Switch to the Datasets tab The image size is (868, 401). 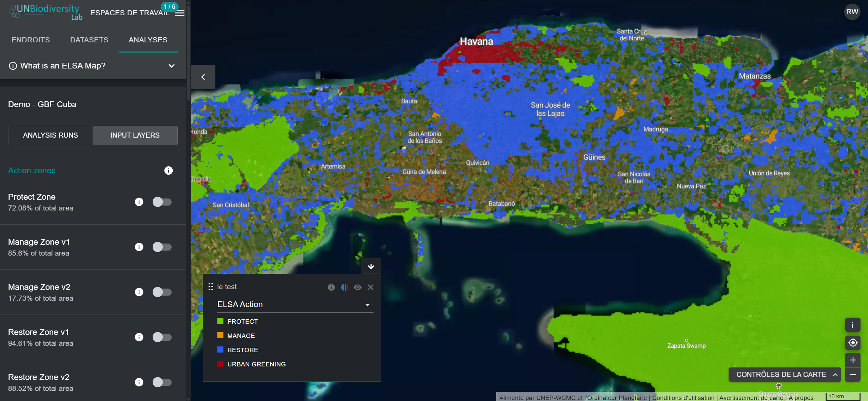tap(89, 40)
